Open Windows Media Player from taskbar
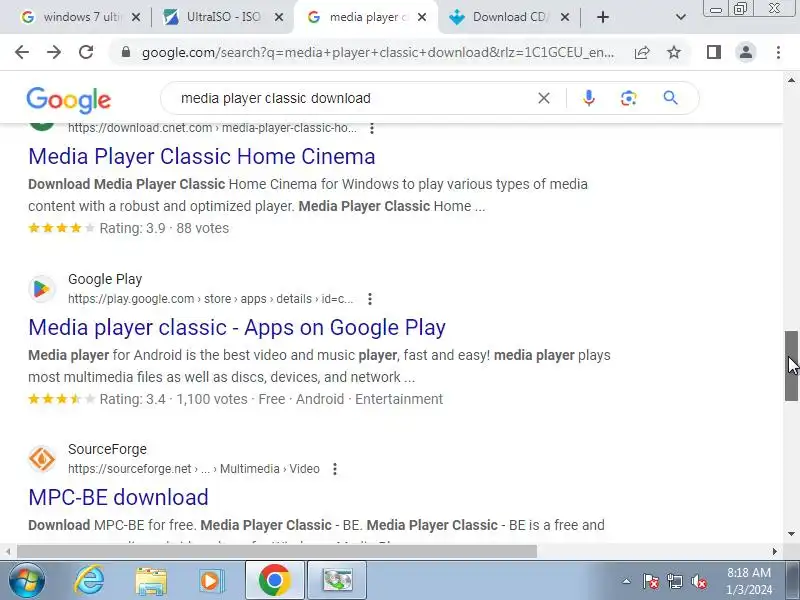Viewport: 800px width, 600px height. pos(211,581)
